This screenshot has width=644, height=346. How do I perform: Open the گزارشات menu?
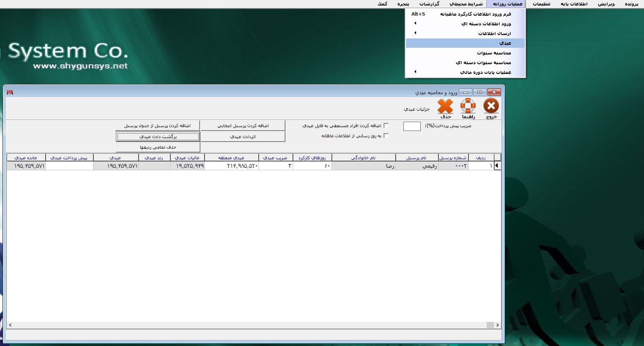(x=429, y=4)
